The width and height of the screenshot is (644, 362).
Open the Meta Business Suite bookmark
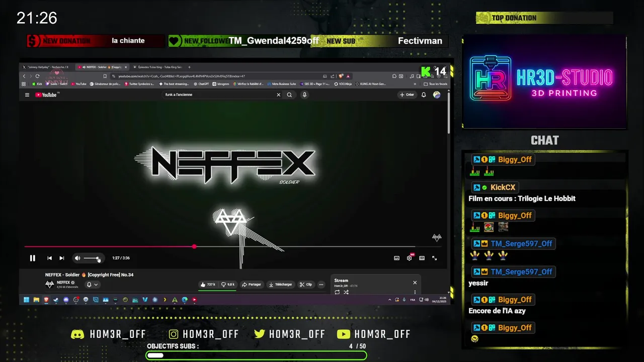(x=282, y=84)
